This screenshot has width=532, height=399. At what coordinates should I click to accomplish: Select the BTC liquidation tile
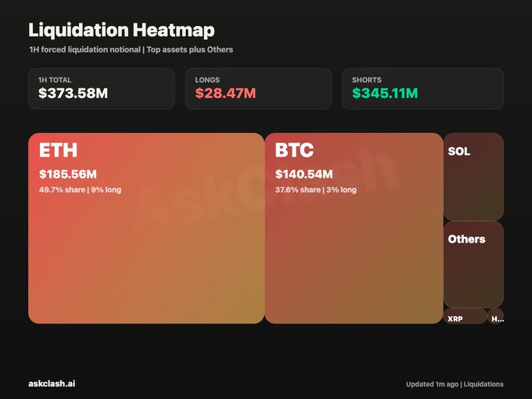click(354, 228)
